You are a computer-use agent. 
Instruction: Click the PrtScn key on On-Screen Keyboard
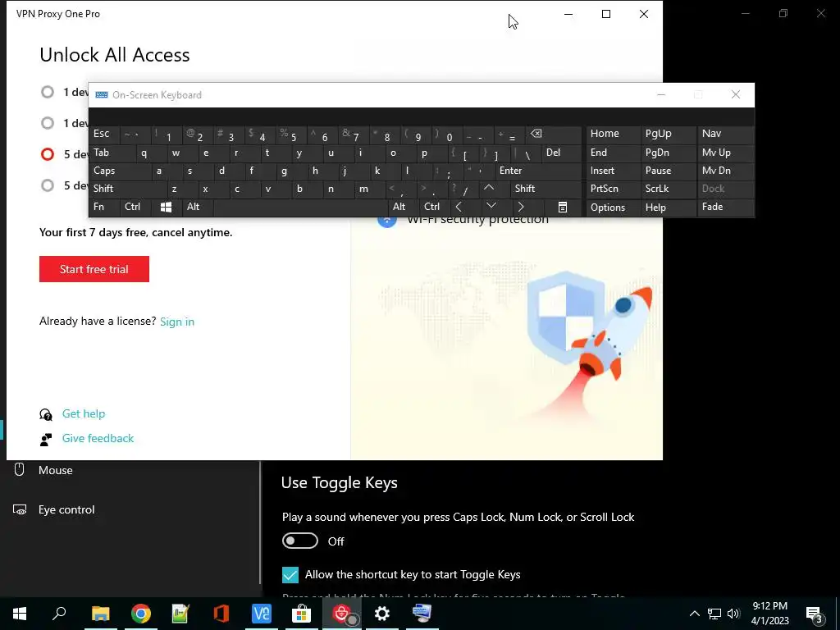(x=612, y=189)
